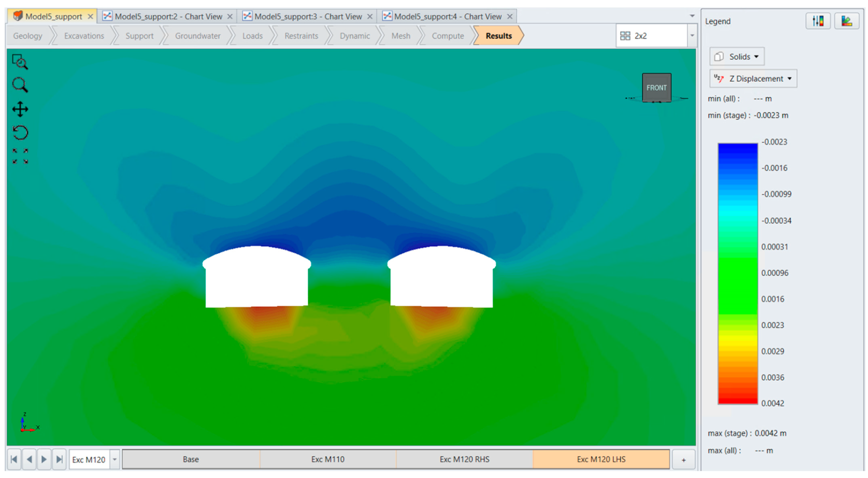This screenshot has width=868, height=478.
Task: Select the zoom window tool
Action: pyautogui.click(x=20, y=62)
